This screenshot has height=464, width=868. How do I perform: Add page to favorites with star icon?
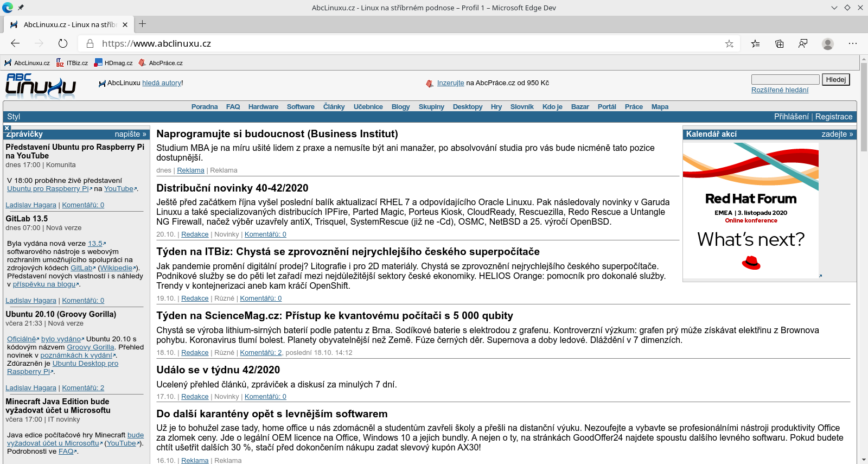point(729,43)
